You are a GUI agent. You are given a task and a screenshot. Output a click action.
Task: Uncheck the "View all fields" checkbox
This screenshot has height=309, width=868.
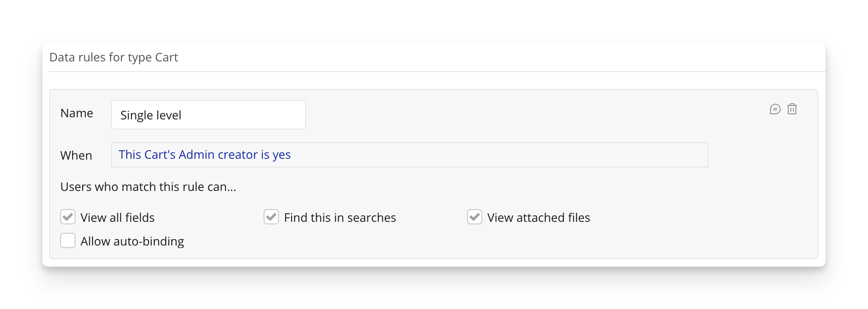click(x=68, y=217)
